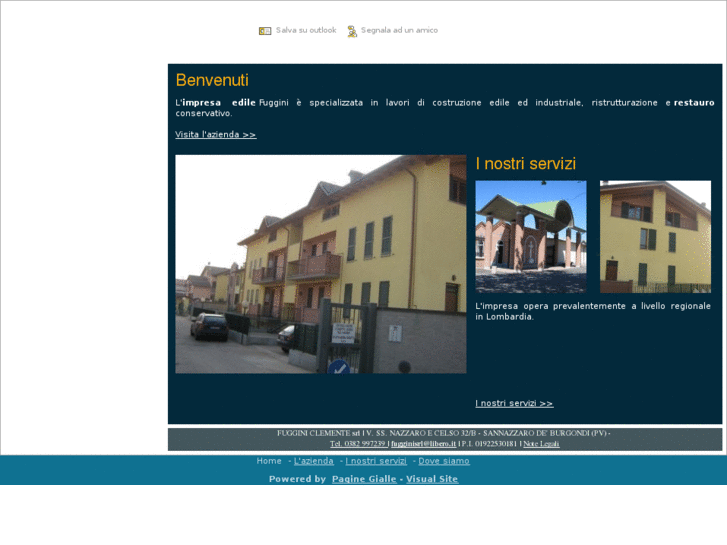Click the Tel. 0382 997239 link
This screenshot has height=545, width=727.
(x=359, y=444)
